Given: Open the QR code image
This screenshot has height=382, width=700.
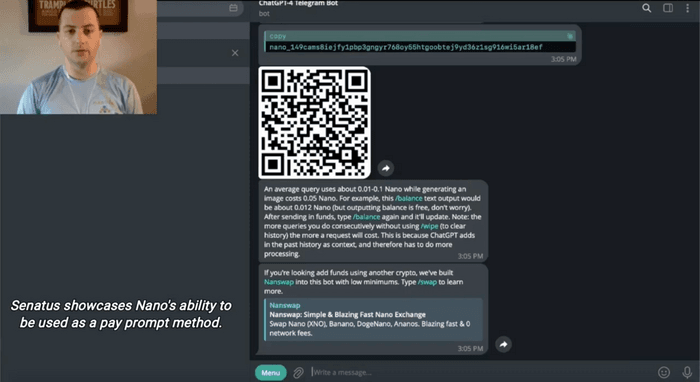Looking at the screenshot, I should [x=314, y=123].
